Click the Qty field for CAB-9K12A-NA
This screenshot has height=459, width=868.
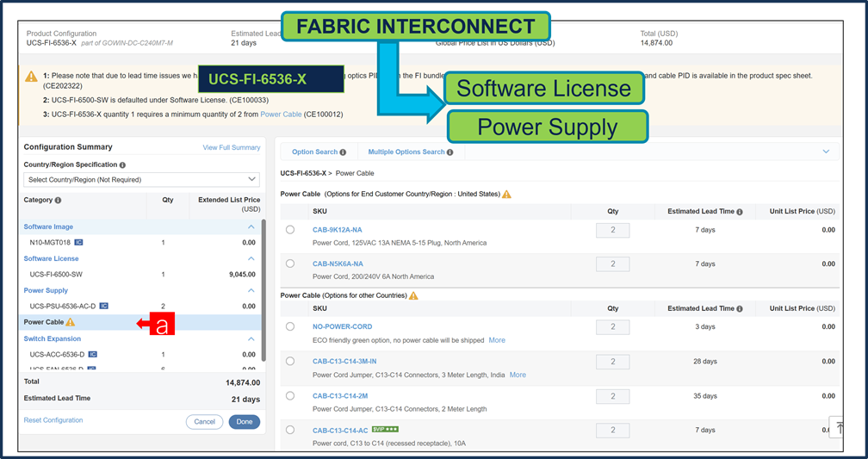click(x=612, y=230)
